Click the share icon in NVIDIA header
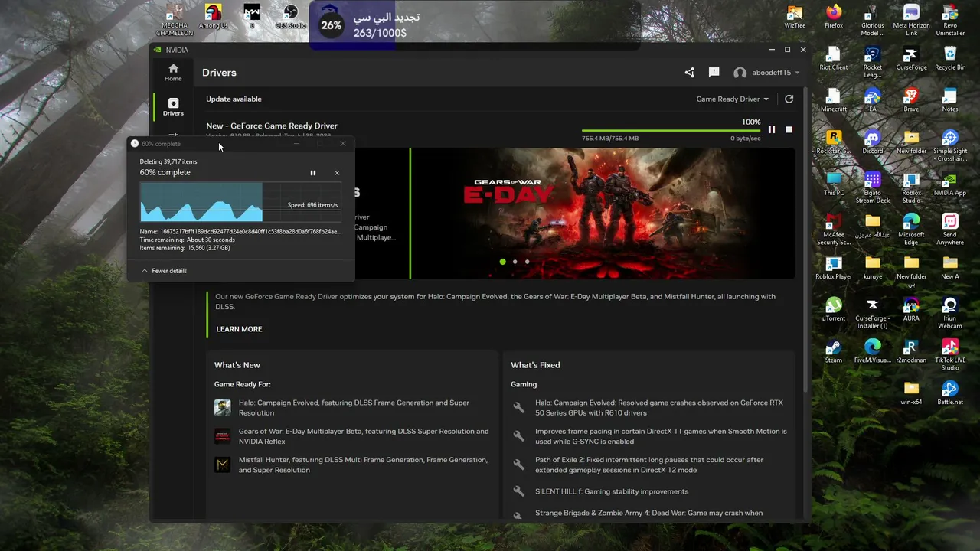Image resolution: width=980 pixels, height=551 pixels. [689, 73]
